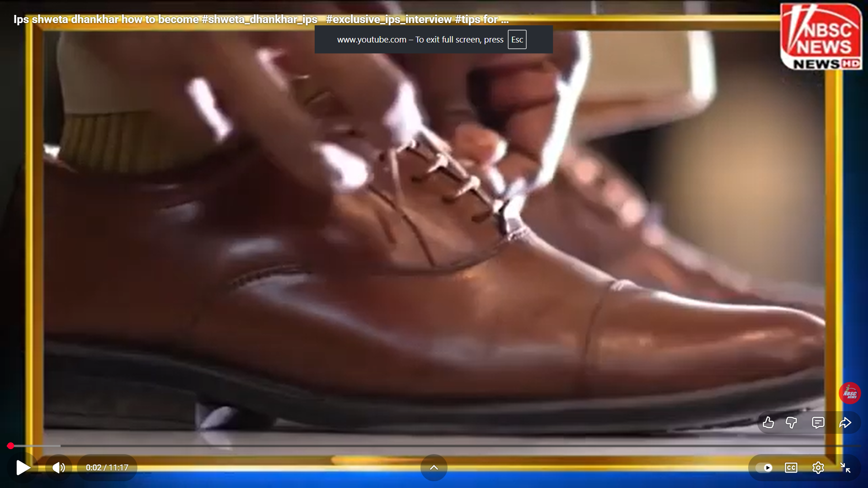Click the red playhead scrubber dot

(10, 446)
